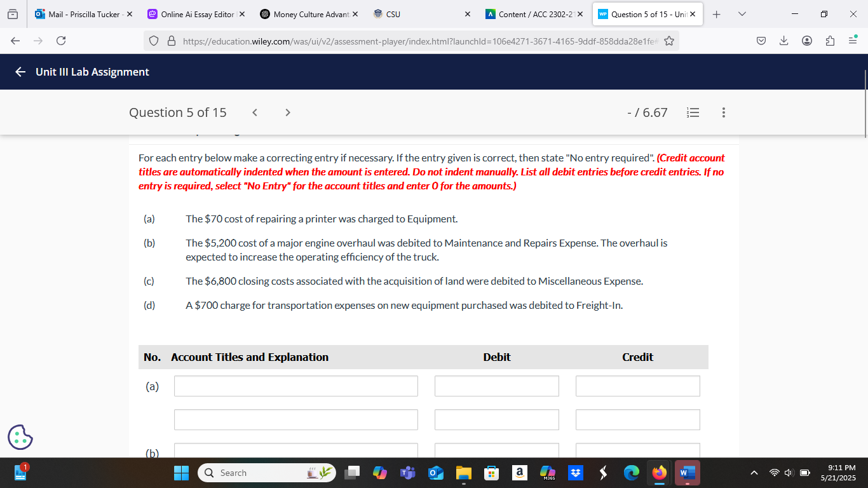The width and height of the screenshot is (868, 488).
Task: Bookmark this page with the star icon
Action: [x=668, y=40]
